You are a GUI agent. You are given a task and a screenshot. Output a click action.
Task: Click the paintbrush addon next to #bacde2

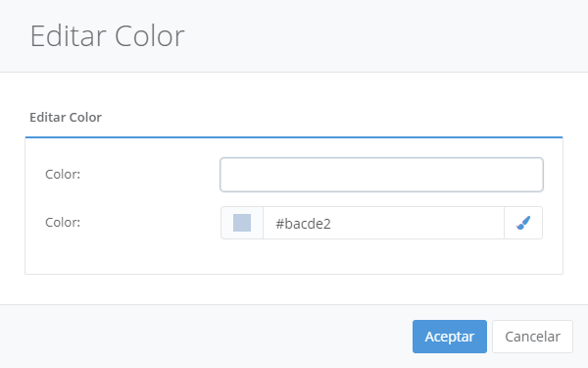click(523, 223)
